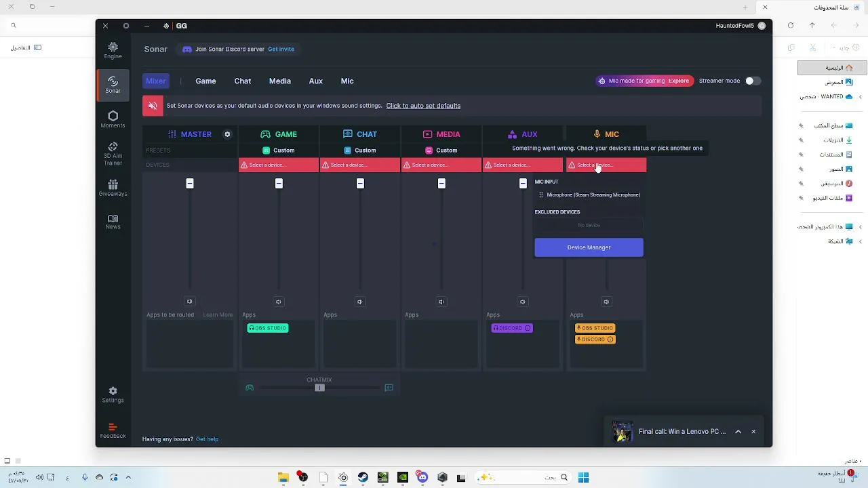Image resolution: width=868 pixels, height=488 pixels.
Task: Open Media channel Select a device dropdown
Action: [441, 165]
